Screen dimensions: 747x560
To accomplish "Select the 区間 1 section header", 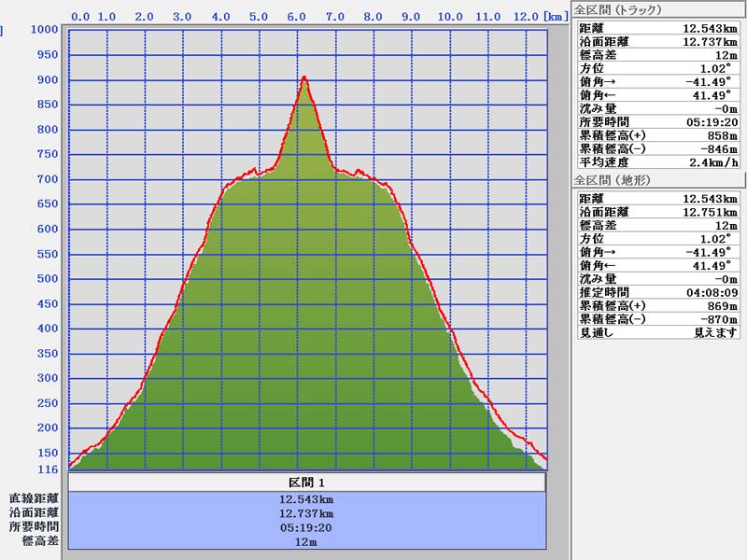I will coord(306,483).
